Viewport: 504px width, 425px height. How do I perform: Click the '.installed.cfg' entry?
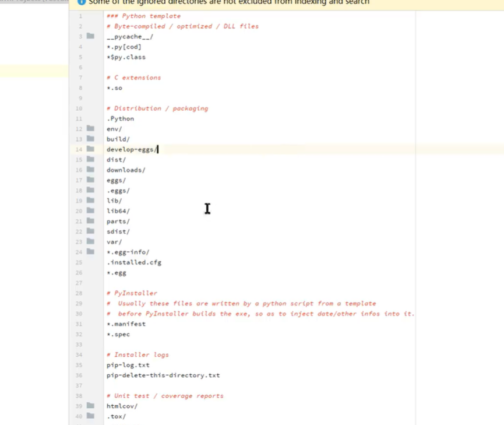(134, 262)
